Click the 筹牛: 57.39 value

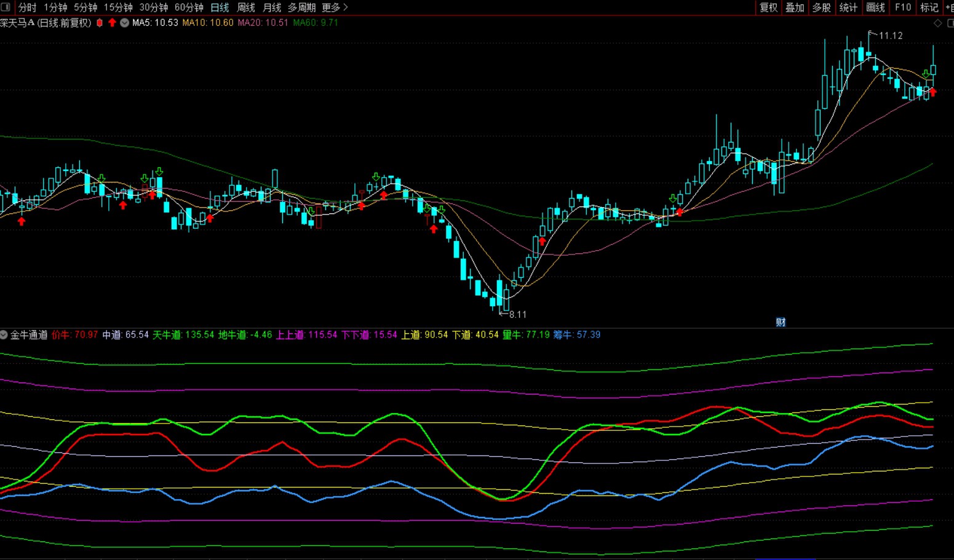[576, 335]
